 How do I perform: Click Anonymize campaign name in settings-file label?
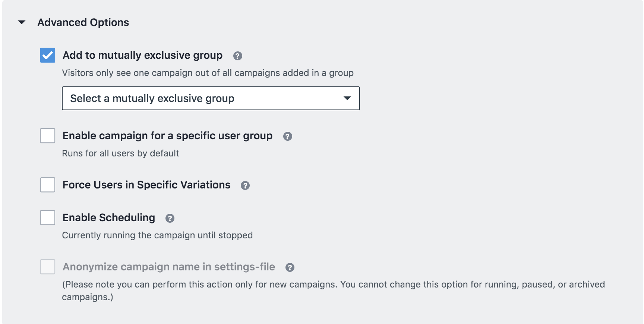coord(168,267)
